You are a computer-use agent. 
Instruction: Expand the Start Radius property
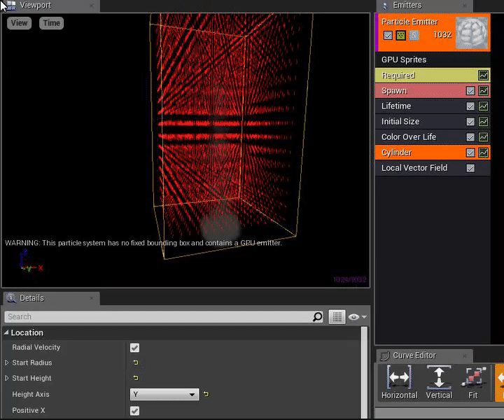[x=7, y=363]
